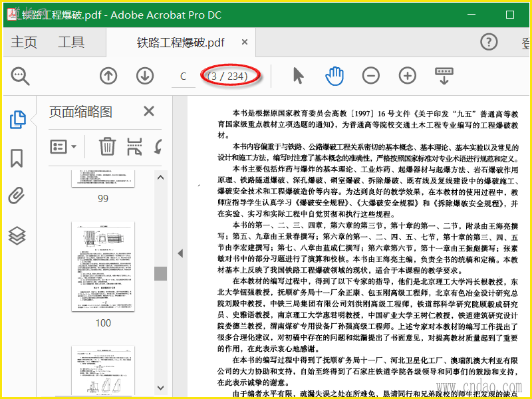Image resolution: width=532 pixels, height=399 pixels.
Task: Zoom out with the minus button
Action: pyautogui.click(x=371, y=75)
